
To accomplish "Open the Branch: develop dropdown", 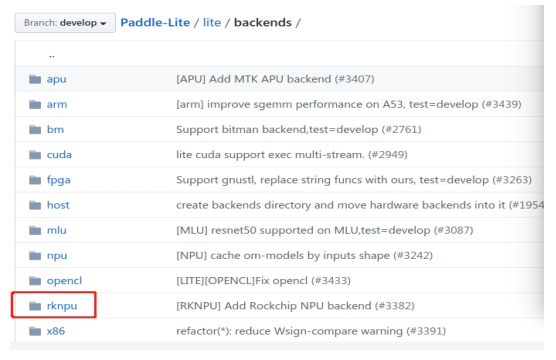I will click(65, 23).
